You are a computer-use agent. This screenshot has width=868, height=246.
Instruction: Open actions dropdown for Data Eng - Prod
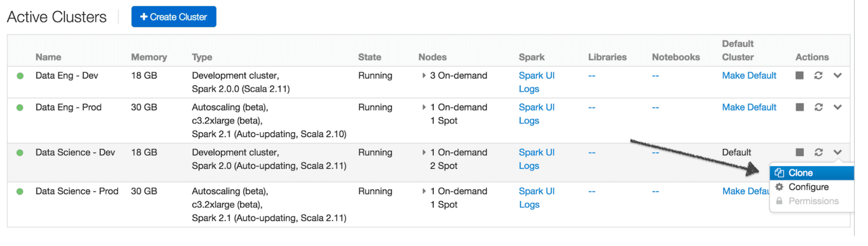(x=837, y=107)
